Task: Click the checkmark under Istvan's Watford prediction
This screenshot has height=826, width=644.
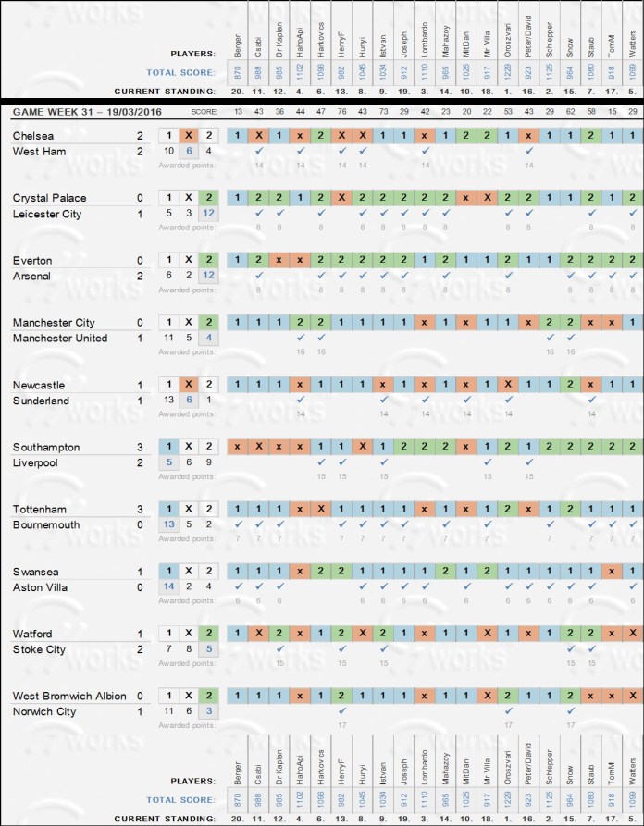Action: tap(383, 647)
